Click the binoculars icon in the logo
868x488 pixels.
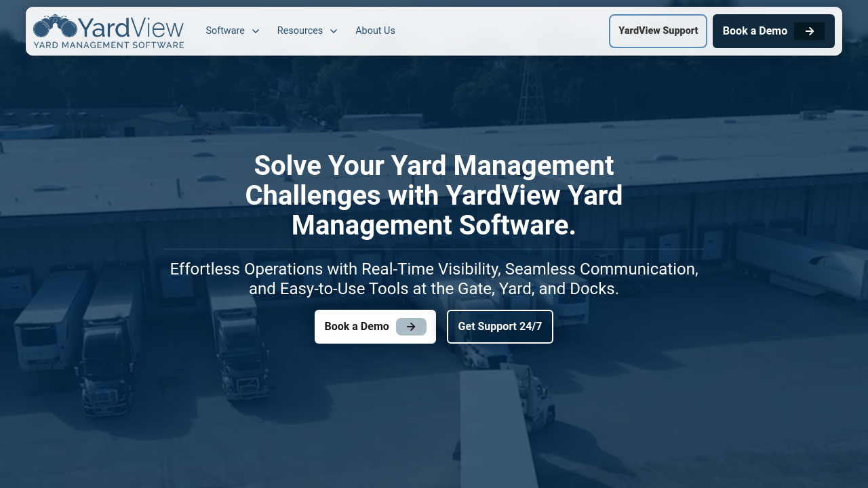pyautogui.click(x=55, y=26)
